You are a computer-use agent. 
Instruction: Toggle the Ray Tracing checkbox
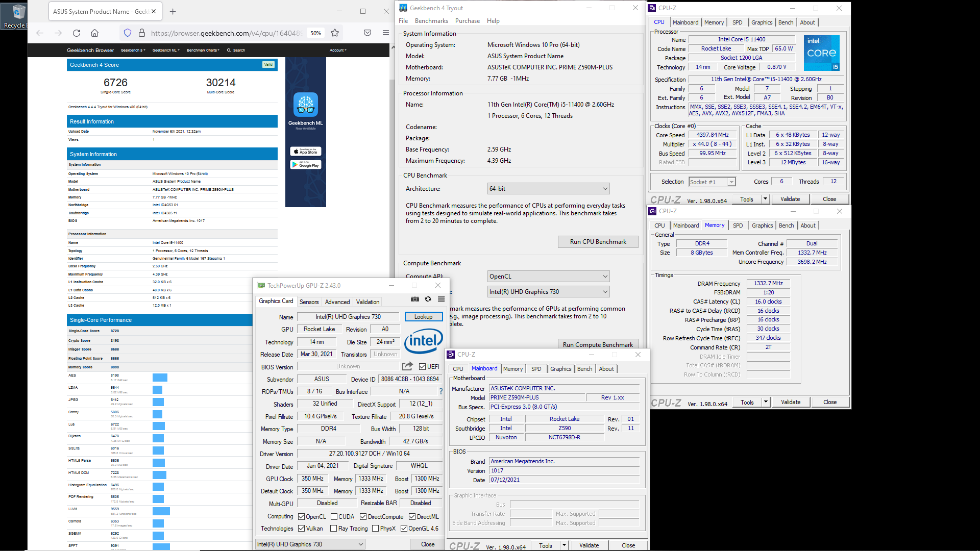click(x=334, y=529)
